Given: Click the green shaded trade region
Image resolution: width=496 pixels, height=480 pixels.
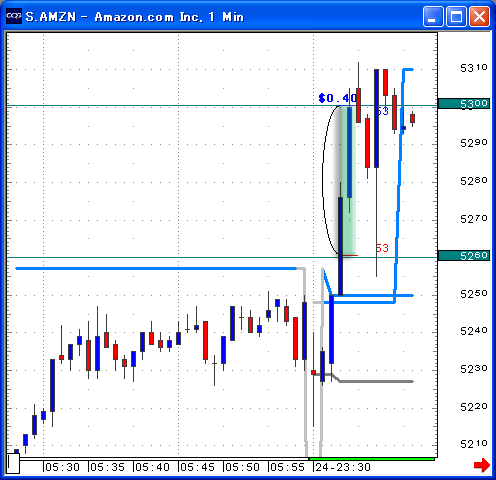Looking at the screenshot, I should (x=349, y=180).
